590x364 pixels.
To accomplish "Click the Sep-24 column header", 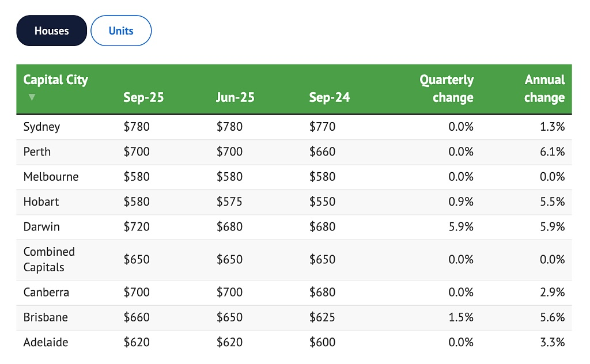I will click(329, 97).
